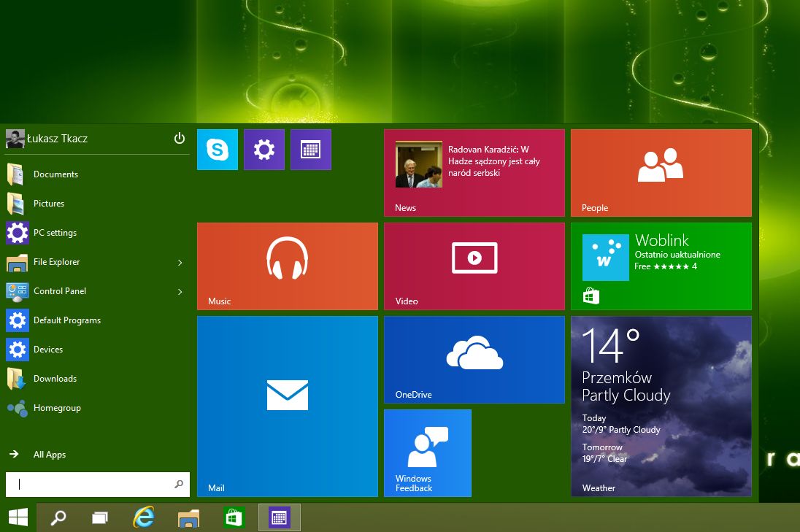The height and width of the screenshot is (532, 800).
Task: Open the Woblink store tile
Action: (661, 266)
